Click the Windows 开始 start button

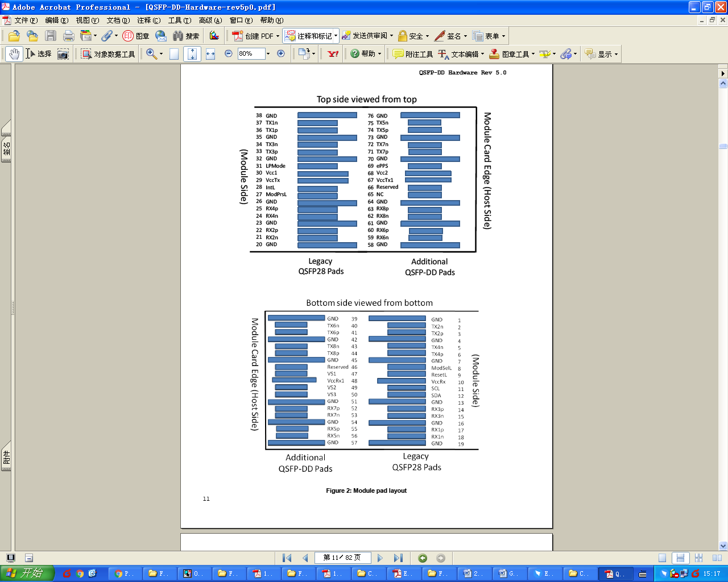click(27, 573)
